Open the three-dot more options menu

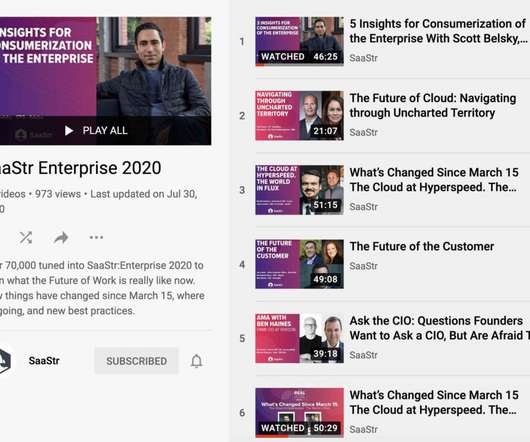point(96,238)
